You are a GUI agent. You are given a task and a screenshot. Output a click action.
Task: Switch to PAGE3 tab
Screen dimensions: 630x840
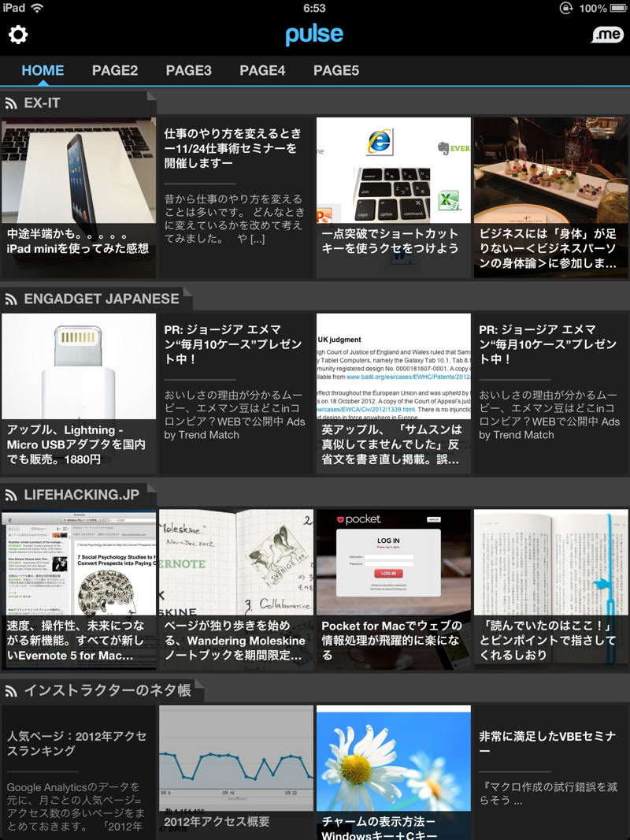tap(188, 71)
